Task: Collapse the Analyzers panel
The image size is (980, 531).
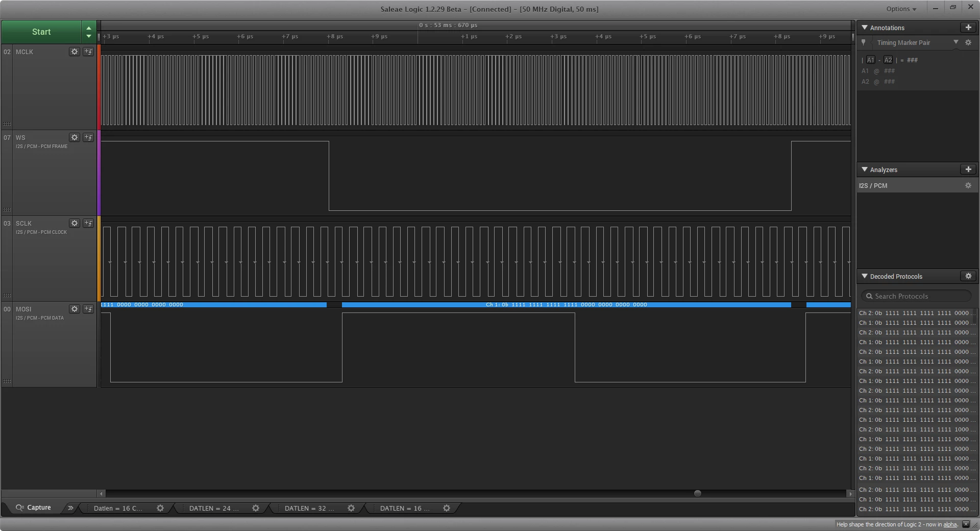Action: coord(865,170)
